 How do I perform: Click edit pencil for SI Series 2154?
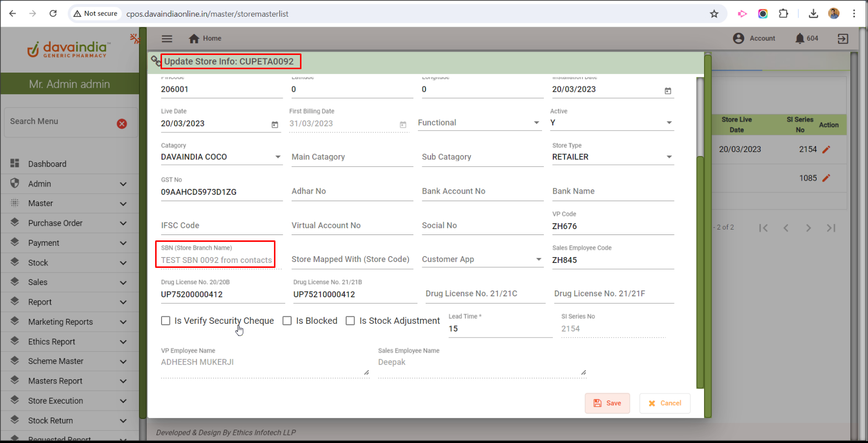tap(826, 150)
